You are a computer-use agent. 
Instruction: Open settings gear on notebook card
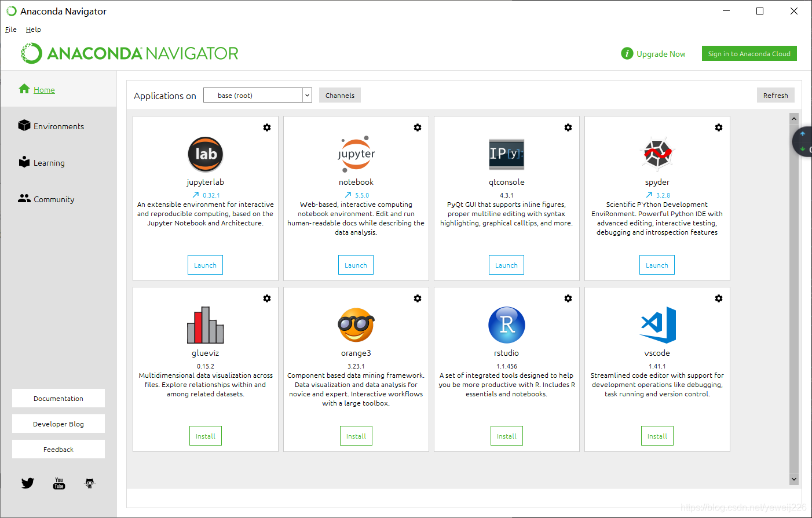click(418, 127)
